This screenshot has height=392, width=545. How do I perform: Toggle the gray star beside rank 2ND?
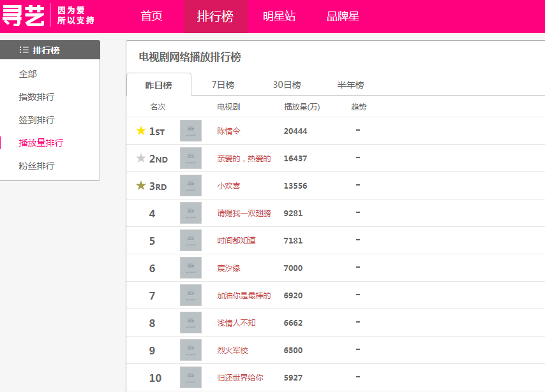pos(141,157)
